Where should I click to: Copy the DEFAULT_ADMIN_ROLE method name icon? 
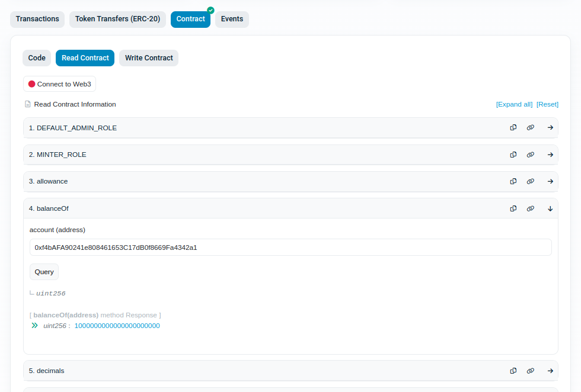pyautogui.click(x=513, y=127)
